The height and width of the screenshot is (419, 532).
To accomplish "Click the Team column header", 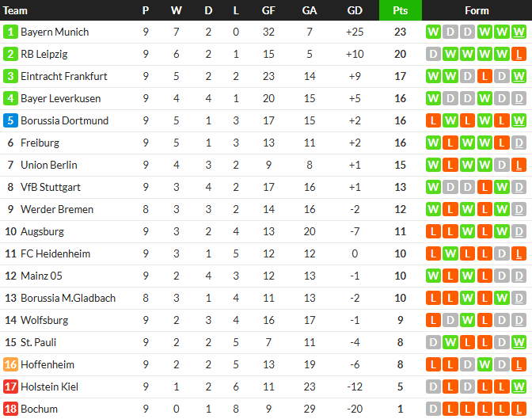I will pyautogui.click(x=16, y=10).
